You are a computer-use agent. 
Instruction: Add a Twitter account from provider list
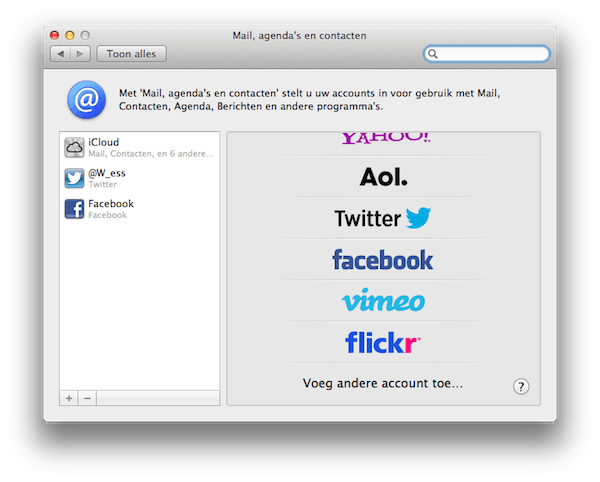point(383,218)
